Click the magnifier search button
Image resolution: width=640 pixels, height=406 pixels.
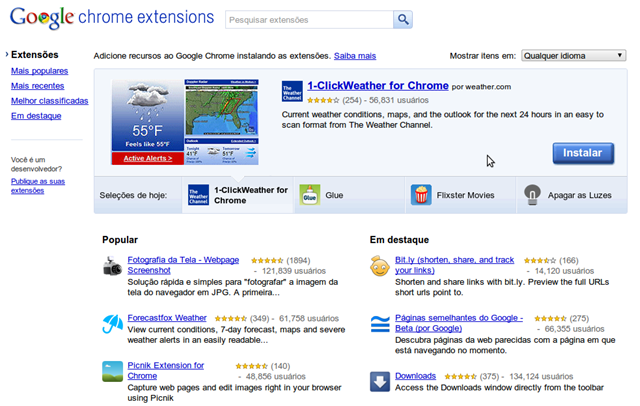tap(402, 19)
